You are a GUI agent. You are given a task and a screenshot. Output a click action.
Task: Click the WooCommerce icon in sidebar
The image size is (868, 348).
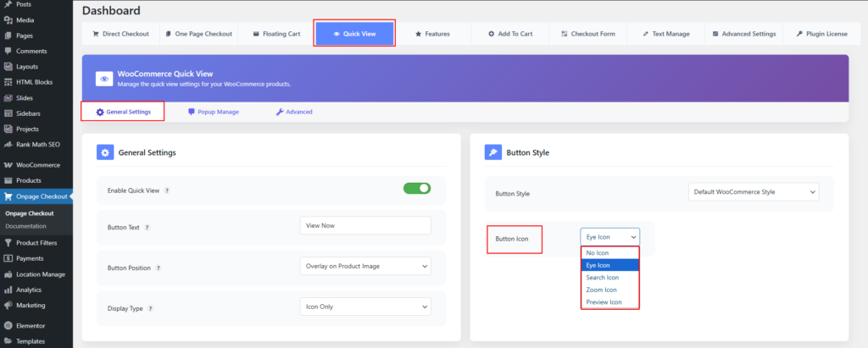8,165
